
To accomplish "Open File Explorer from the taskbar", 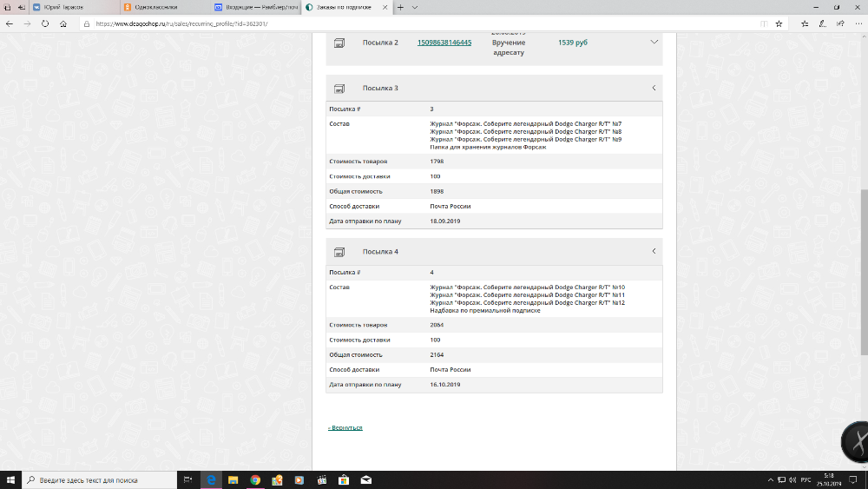I will 233,479.
